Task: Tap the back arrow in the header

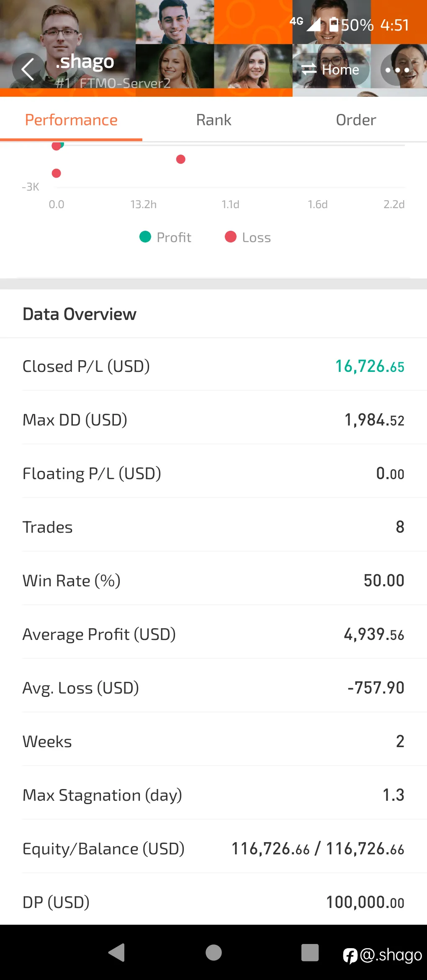Action: (x=28, y=70)
